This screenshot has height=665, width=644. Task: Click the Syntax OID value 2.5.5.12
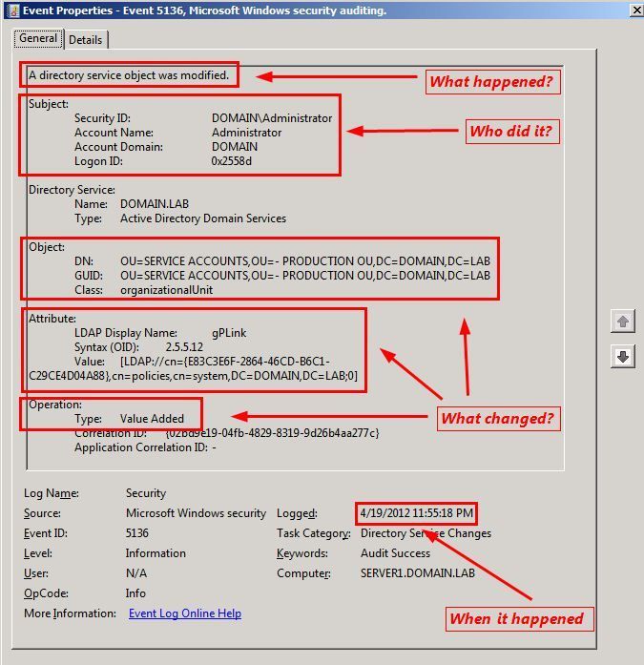184,347
